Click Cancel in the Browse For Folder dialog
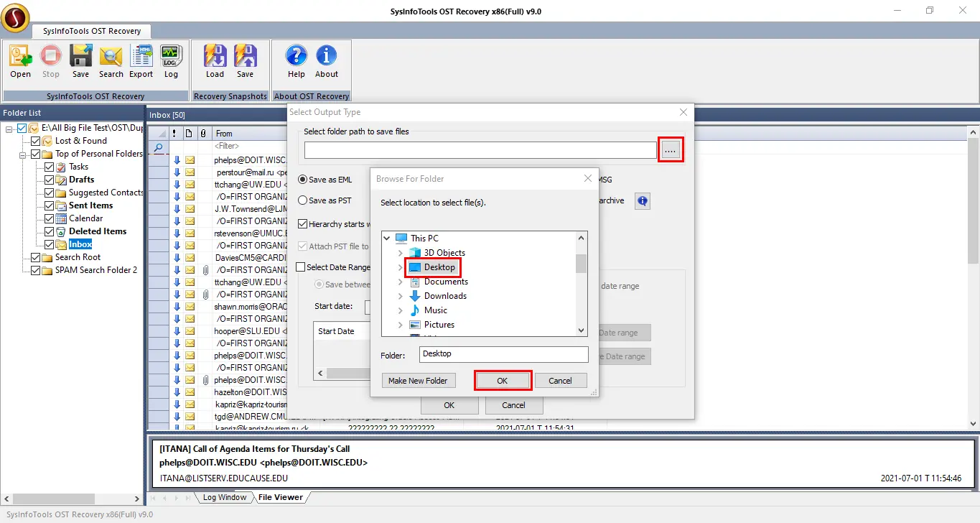This screenshot has width=980, height=523. 560,381
